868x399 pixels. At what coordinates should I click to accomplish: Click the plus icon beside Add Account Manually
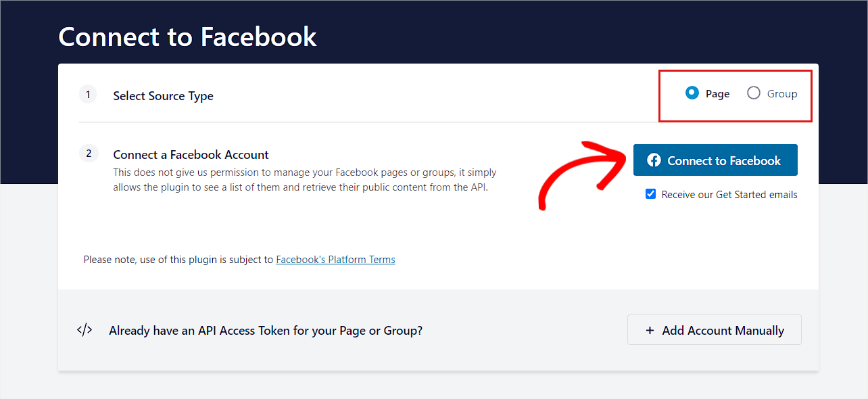tap(650, 330)
